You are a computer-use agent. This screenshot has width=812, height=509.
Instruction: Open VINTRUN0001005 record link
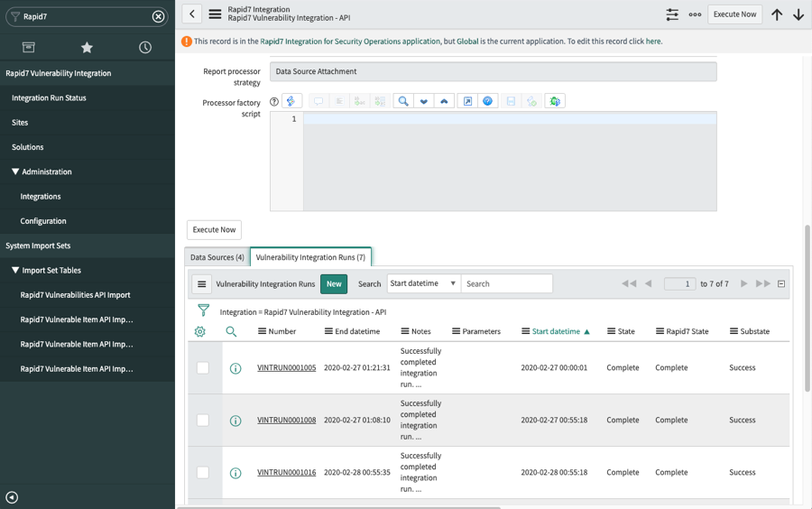(x=286, y=367)
